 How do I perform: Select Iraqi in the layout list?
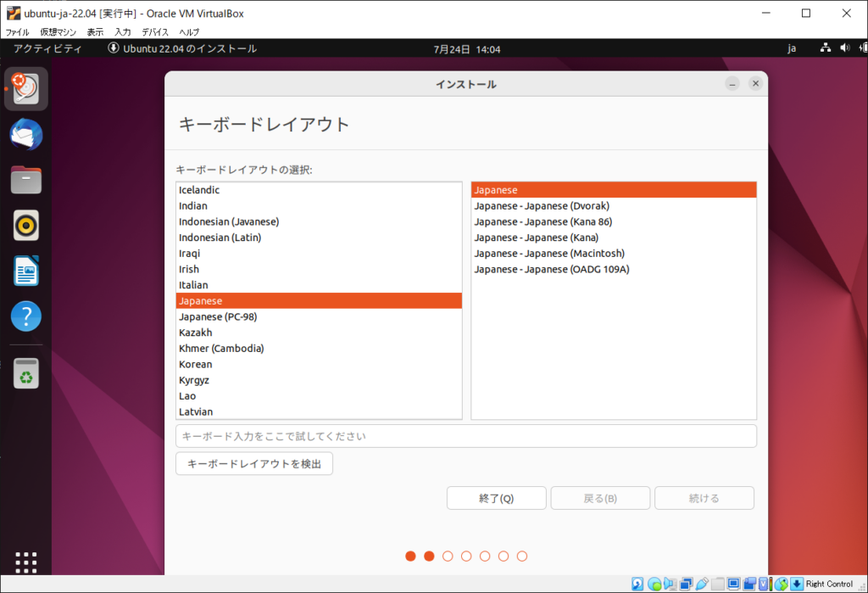coord(319,254)
